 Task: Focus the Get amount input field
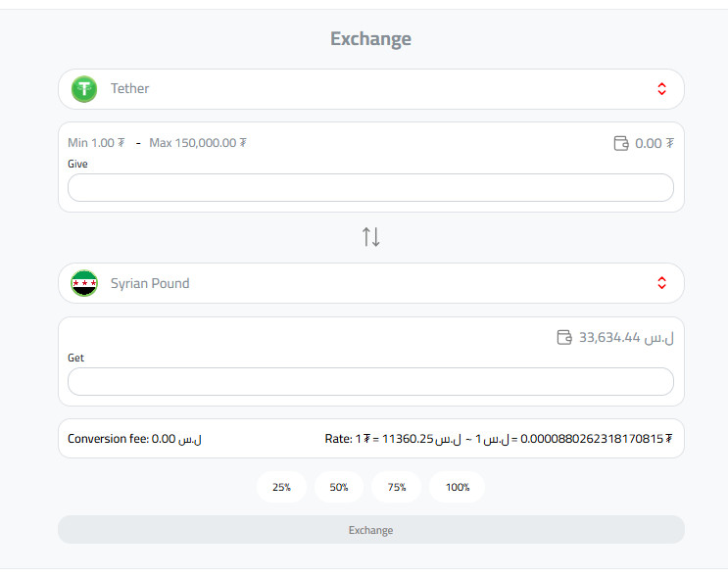pos(370,382)
